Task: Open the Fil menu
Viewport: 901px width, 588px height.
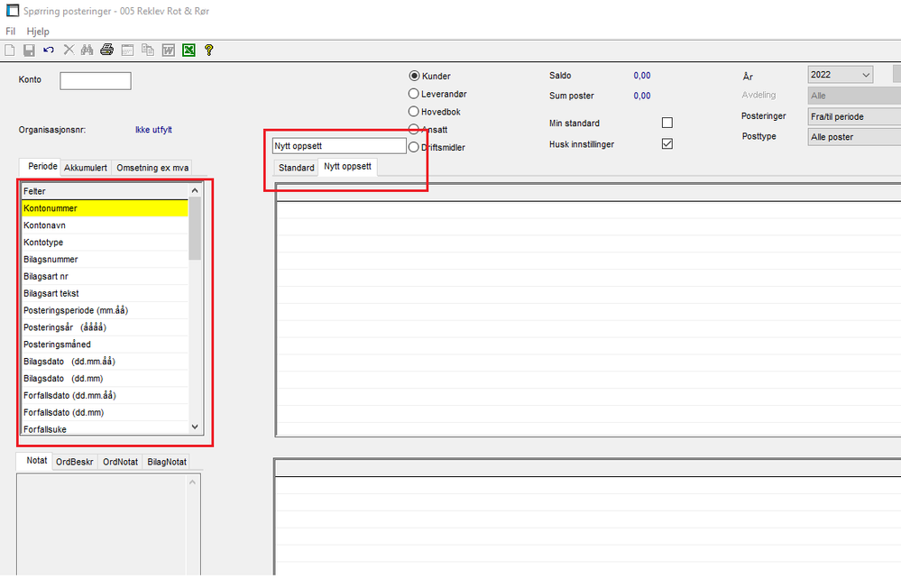Action: click(x=10, y=31)
